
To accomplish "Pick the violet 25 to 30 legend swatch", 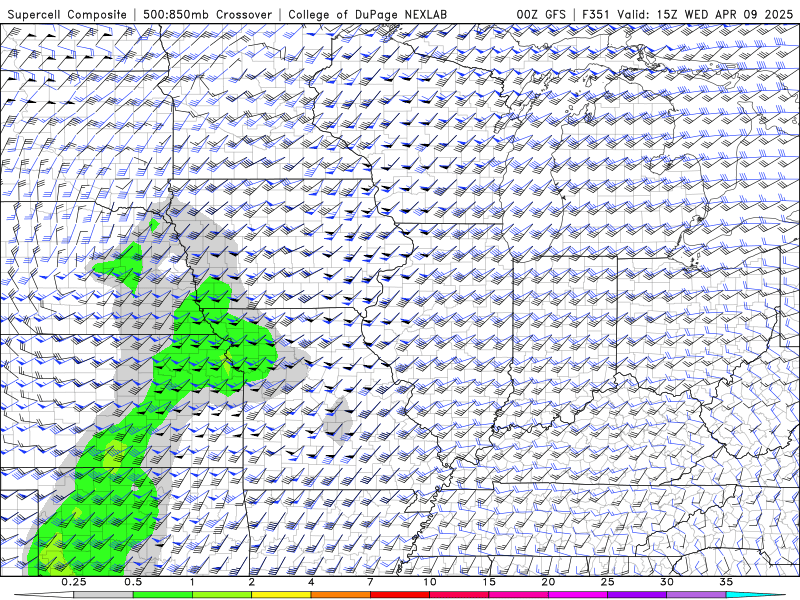I will pyautogui.click(x=637, y=595).
